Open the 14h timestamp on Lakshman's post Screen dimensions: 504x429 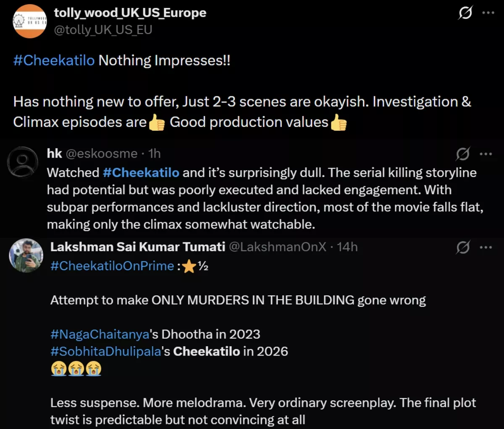point(347,247)
